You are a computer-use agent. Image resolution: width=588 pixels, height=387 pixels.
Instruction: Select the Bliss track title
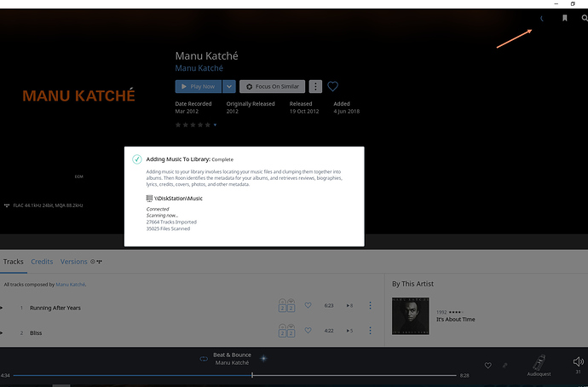[36, 333]
